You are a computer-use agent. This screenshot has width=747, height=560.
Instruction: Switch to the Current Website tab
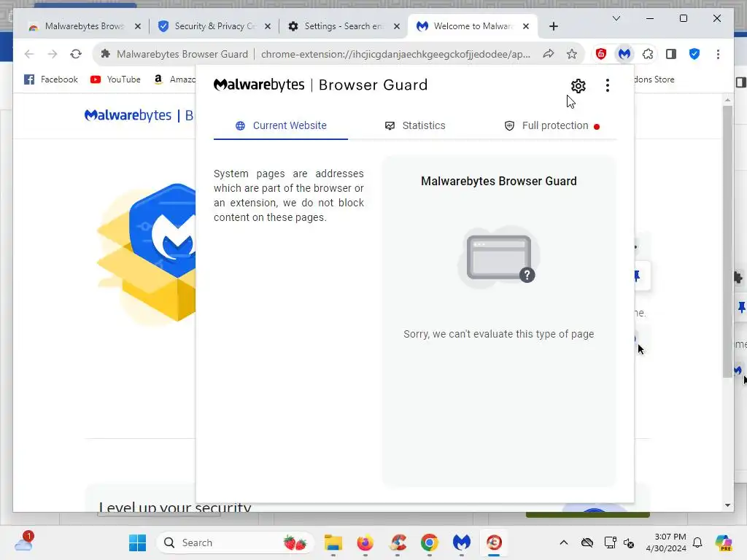click(x=281, y=125)
